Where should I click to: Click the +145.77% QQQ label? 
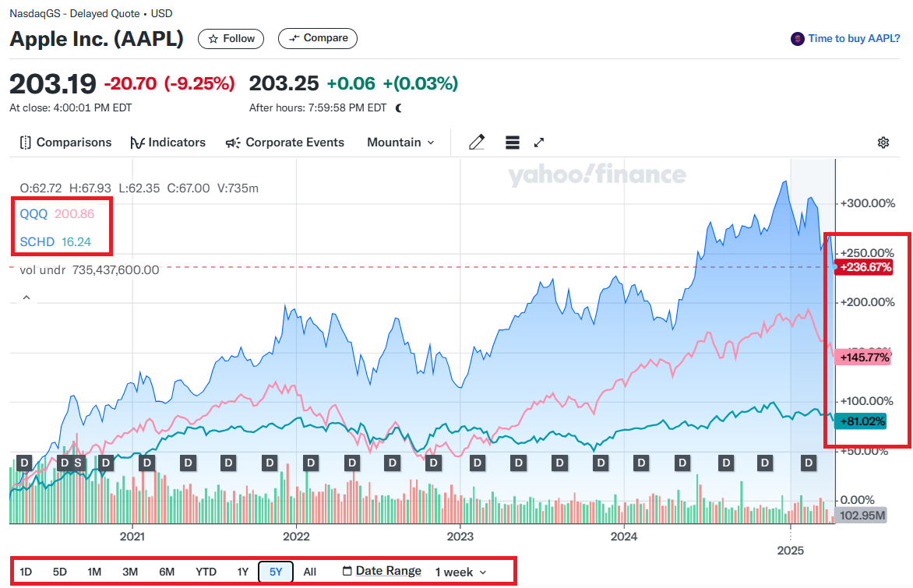click(x=863, y=357)
